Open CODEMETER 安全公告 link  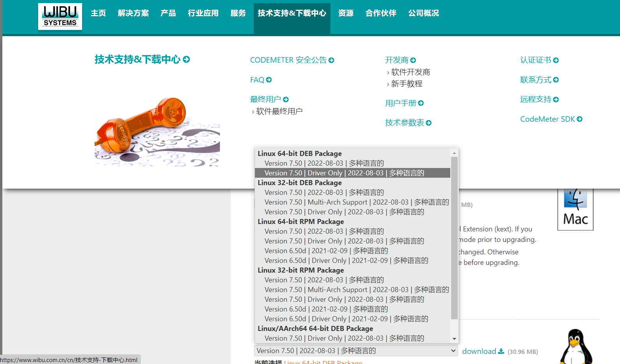pyautogui.click(x=288, y=60)
